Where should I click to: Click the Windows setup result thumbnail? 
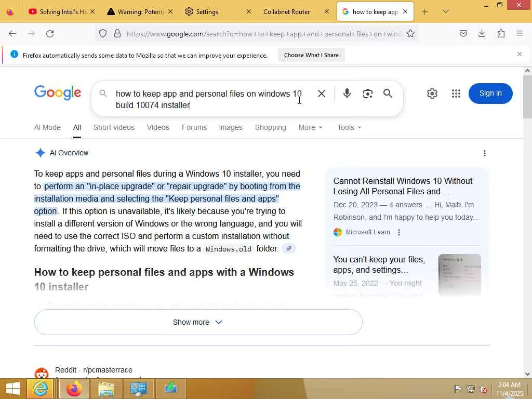coord(460,275)
